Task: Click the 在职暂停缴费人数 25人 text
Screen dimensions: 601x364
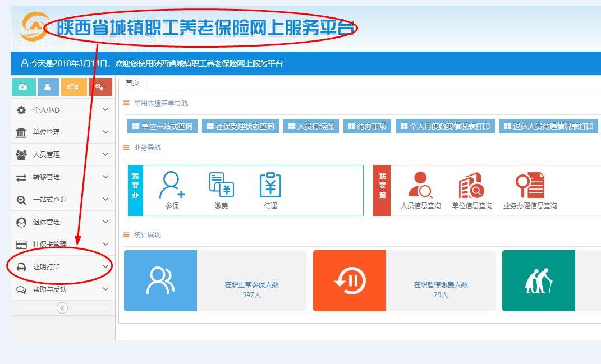Action: tap(441, 289)
